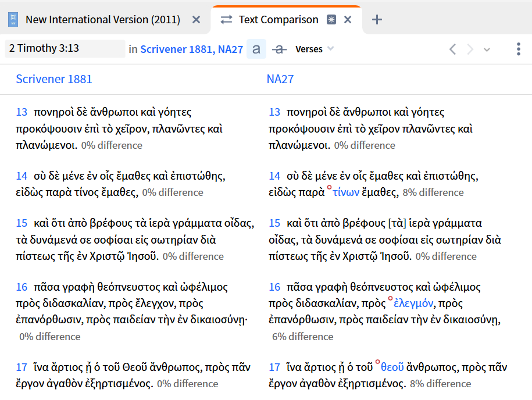Click verse number 15 in Scrivener column
This screenshot has width=532, height=400.
[22, 223]
